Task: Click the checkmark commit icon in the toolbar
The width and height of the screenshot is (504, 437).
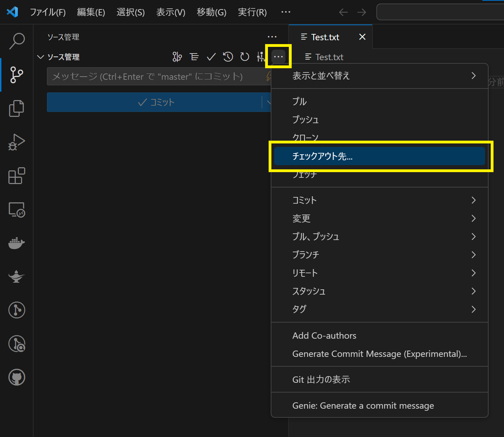Action: click(x=211, y=57)
